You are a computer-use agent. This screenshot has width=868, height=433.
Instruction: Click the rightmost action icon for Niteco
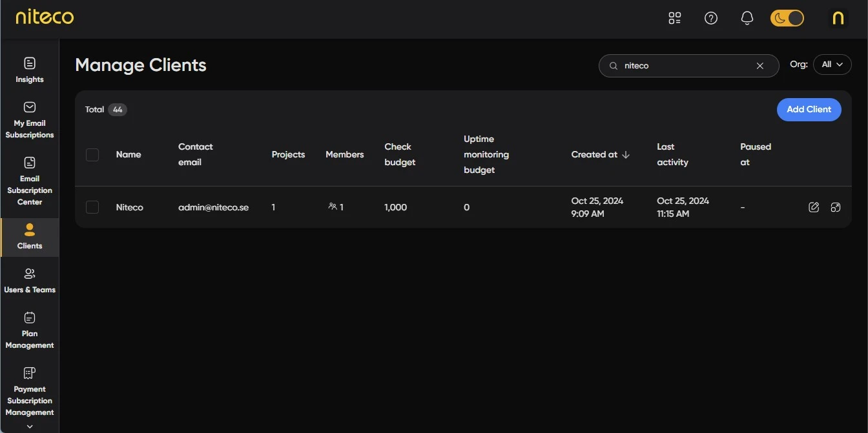pyautogui.click(x=836, y=207)
